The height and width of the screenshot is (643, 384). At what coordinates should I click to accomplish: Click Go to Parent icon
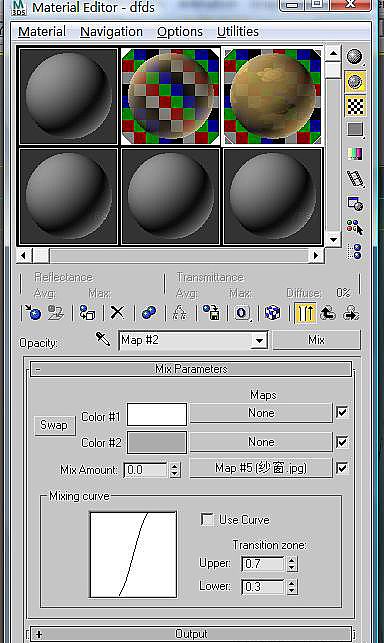point(328,313)
